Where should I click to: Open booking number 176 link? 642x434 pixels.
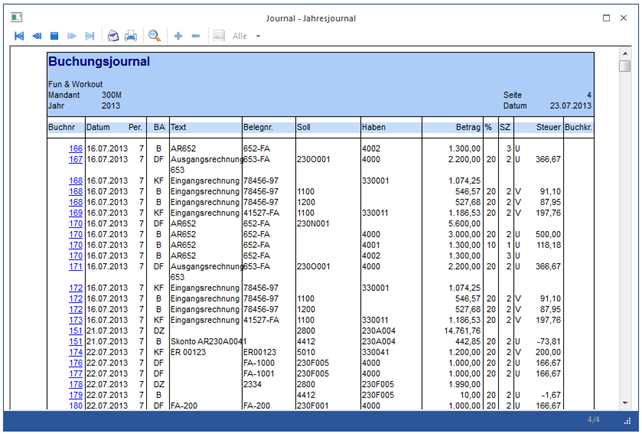75,363
